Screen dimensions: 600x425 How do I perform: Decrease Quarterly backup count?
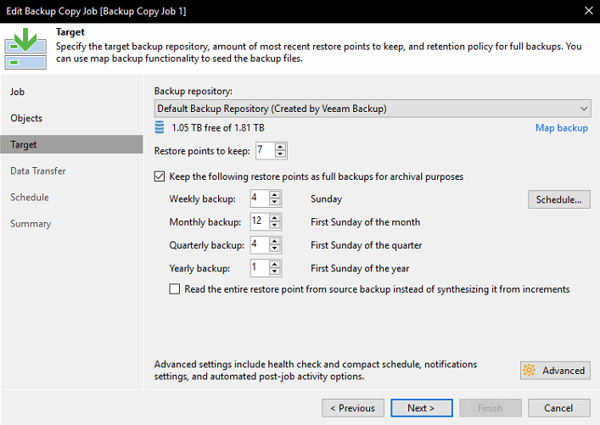[x=275, y=248]
